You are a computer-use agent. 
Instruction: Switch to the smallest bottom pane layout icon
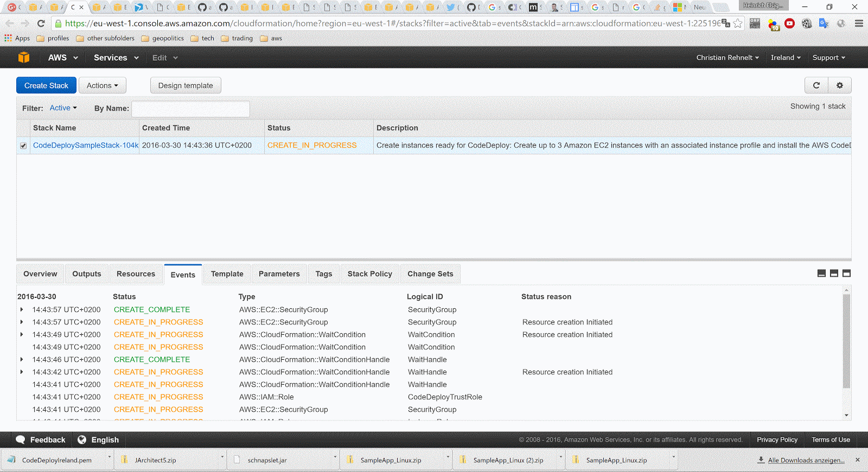coord(821,273)
